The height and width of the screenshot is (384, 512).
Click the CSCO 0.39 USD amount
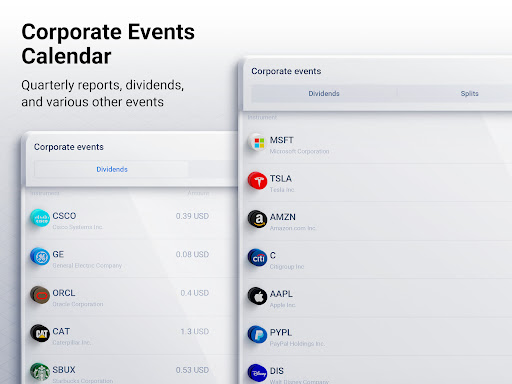pos(192,216)
